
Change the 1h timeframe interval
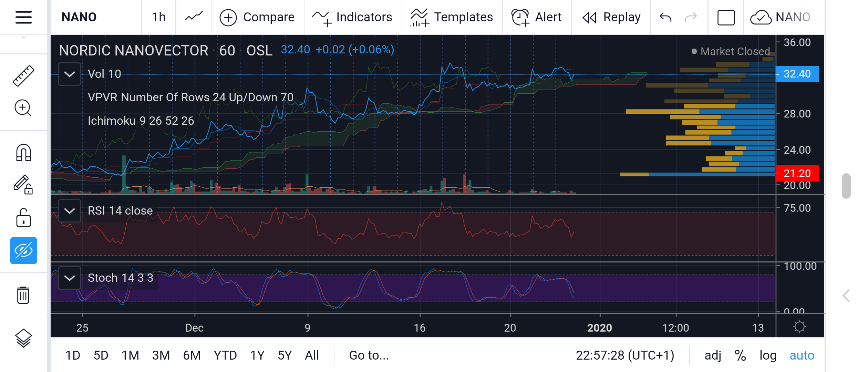pyautogui.click(x=159, y=17)
